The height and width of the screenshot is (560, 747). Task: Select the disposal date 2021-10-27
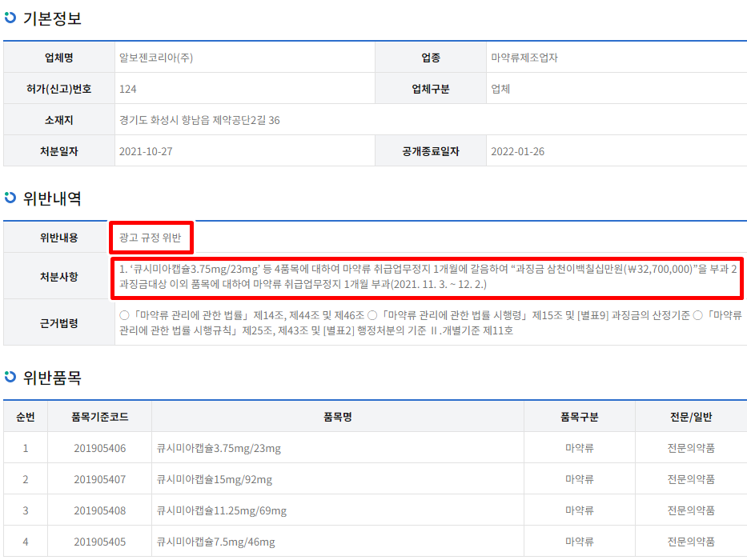pos(145,150)
